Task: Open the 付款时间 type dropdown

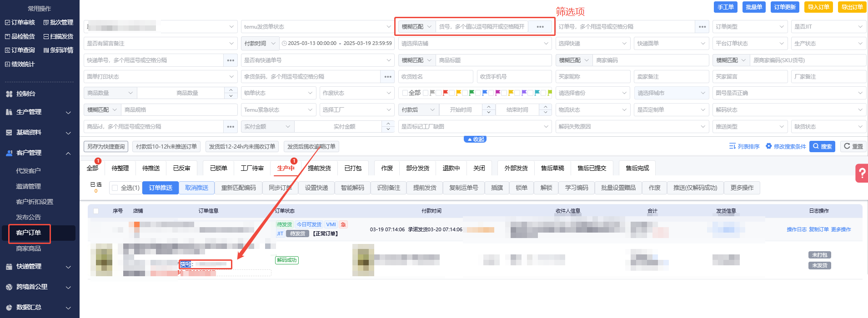Action: point(260,44)
